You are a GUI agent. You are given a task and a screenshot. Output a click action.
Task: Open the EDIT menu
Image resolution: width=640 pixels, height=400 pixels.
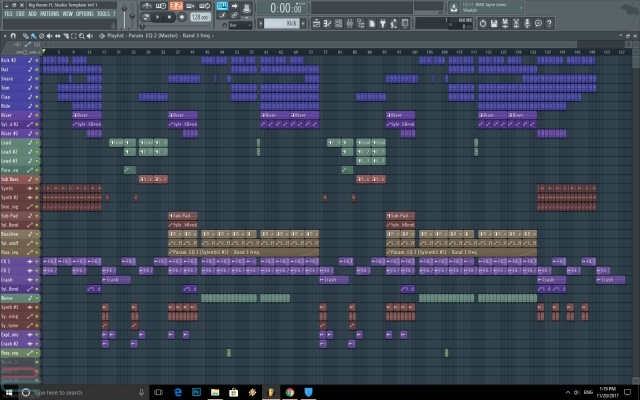tap(20, 14)
